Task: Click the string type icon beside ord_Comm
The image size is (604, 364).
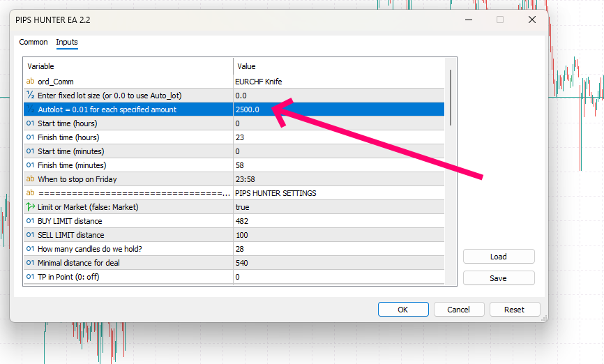Action: point(30,82)
